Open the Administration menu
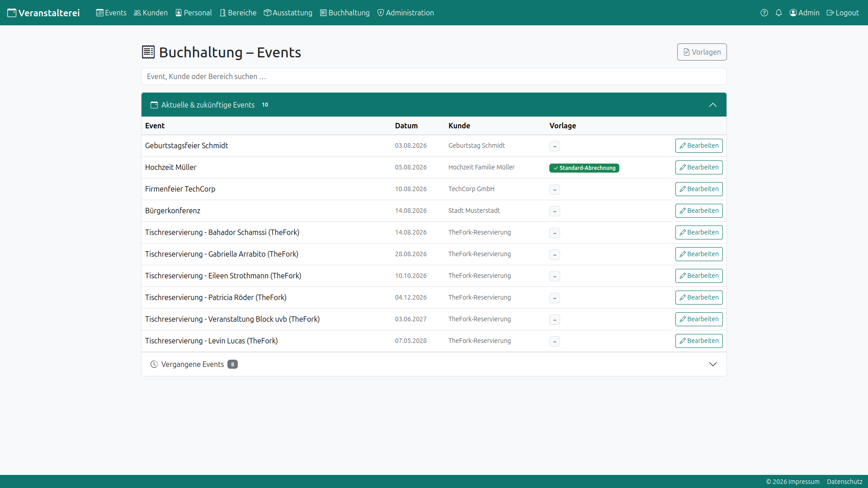This screenshot has width=868, height=488. click(406, 13)
